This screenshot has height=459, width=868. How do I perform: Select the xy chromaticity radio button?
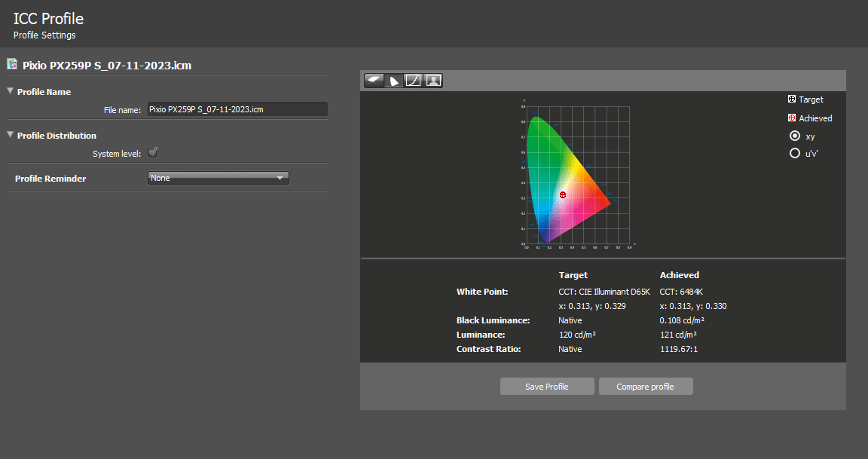794,136
